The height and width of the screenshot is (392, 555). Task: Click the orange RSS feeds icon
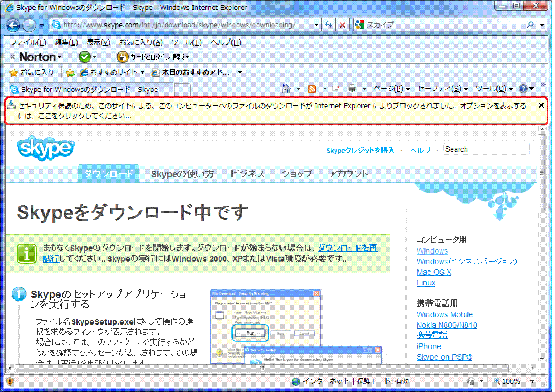coord(312,89)
